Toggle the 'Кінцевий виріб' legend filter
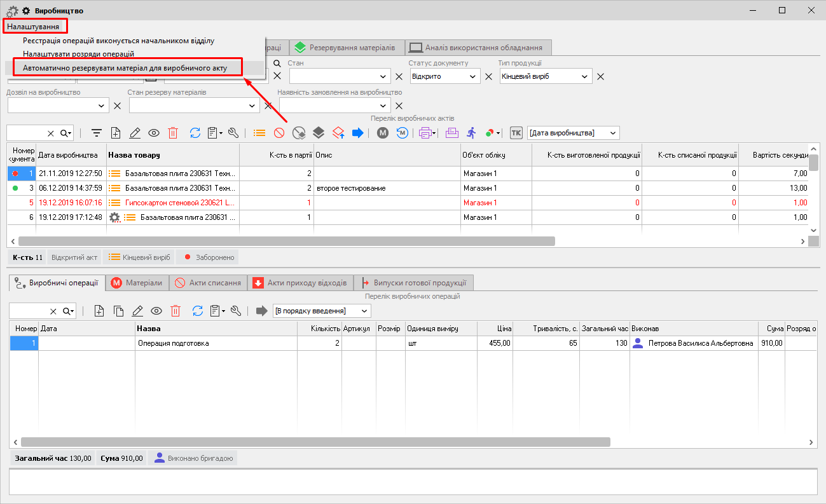The width and height of the screenshot is (826, 504). pyautogui.click(x=140, y=257)
